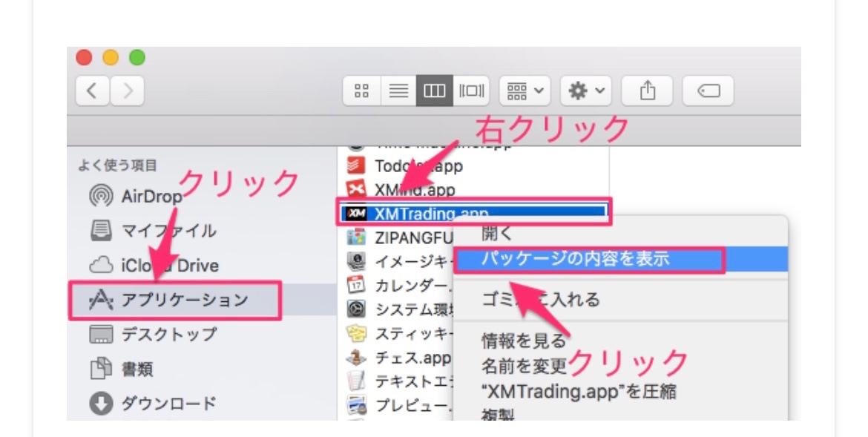Click the iCloud Drive cloud icon
This screenshot has width=868, height=437.
pyautogui.click(x=101, y=266)
